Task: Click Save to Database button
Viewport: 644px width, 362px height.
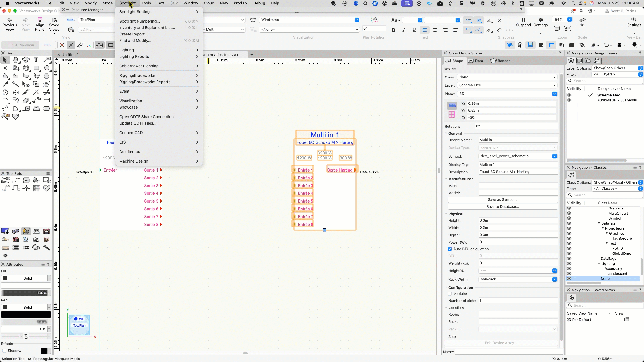Action: pyautogui.click(x=502, y=206)
